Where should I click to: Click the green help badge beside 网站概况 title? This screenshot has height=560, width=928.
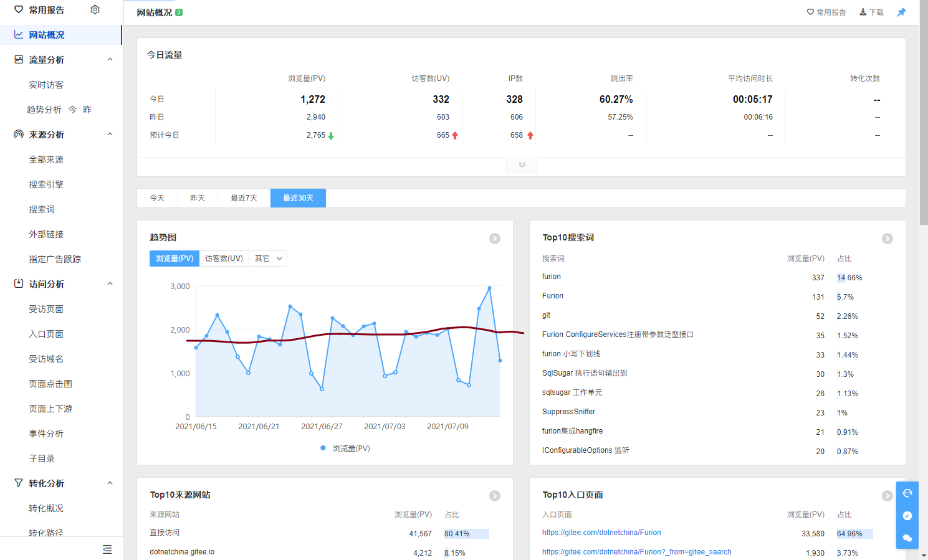point(179,12)
